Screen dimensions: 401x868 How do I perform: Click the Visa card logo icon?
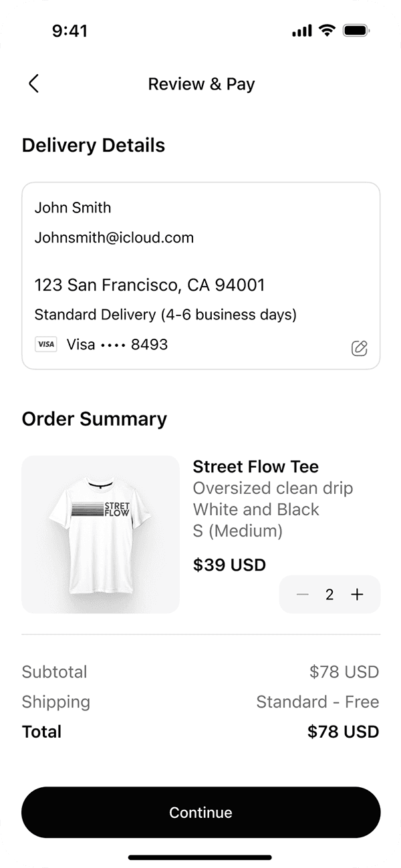click(46, 345)
